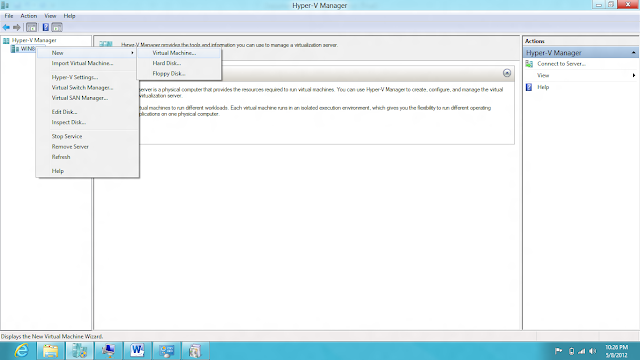Collapse the Hyper-V Manager actions header arrow
Image resolution: width=640 pixels, height=360 pixels.
(x=633, y=53)
